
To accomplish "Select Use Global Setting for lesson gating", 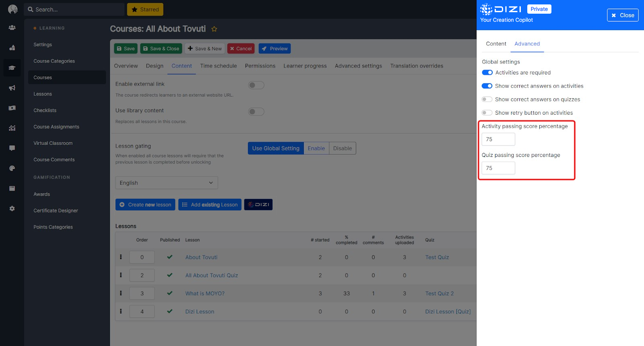I will [276, 148].
